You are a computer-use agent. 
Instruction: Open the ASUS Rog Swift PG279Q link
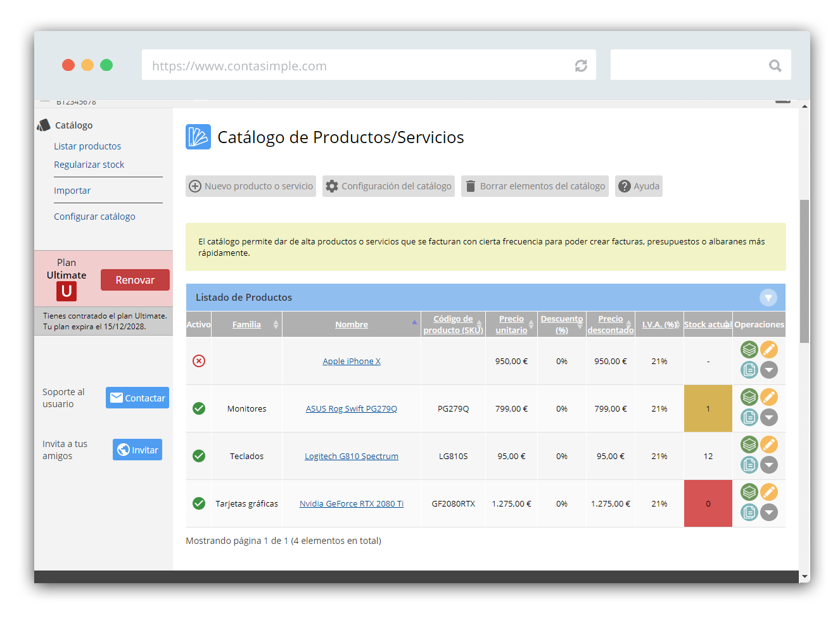pos(352,408)
